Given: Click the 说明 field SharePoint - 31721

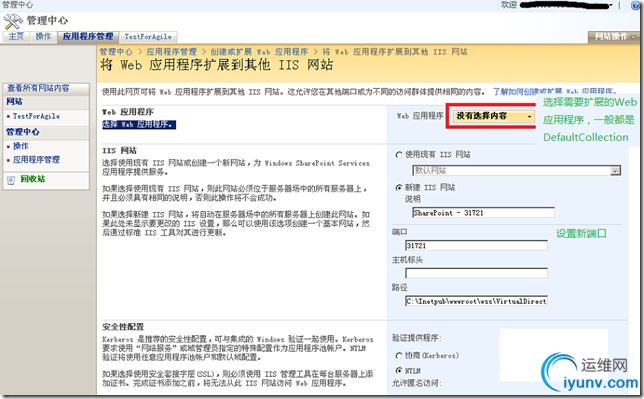Looking at the screenshot, I should tap(483, 213).
